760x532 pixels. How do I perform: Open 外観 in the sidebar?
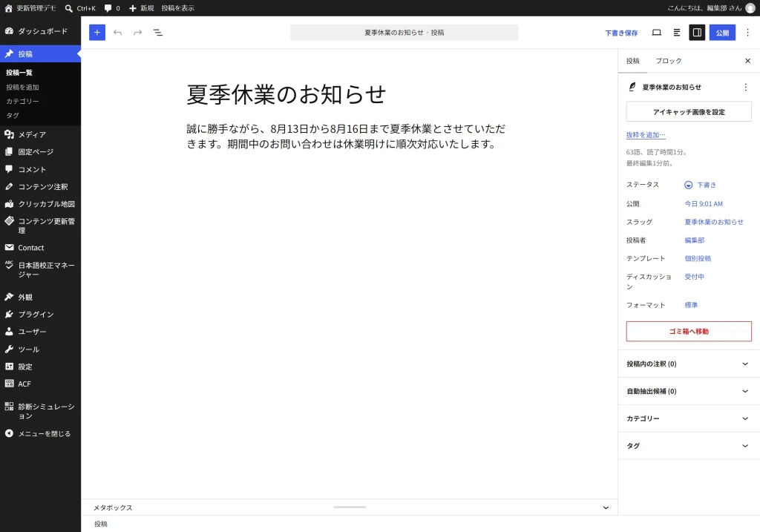pyautogui.click(x=40, y=297)
